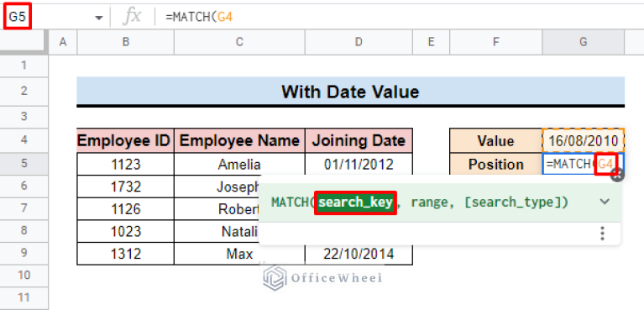
Task: Select column G header
Action: tap(584, 41)
